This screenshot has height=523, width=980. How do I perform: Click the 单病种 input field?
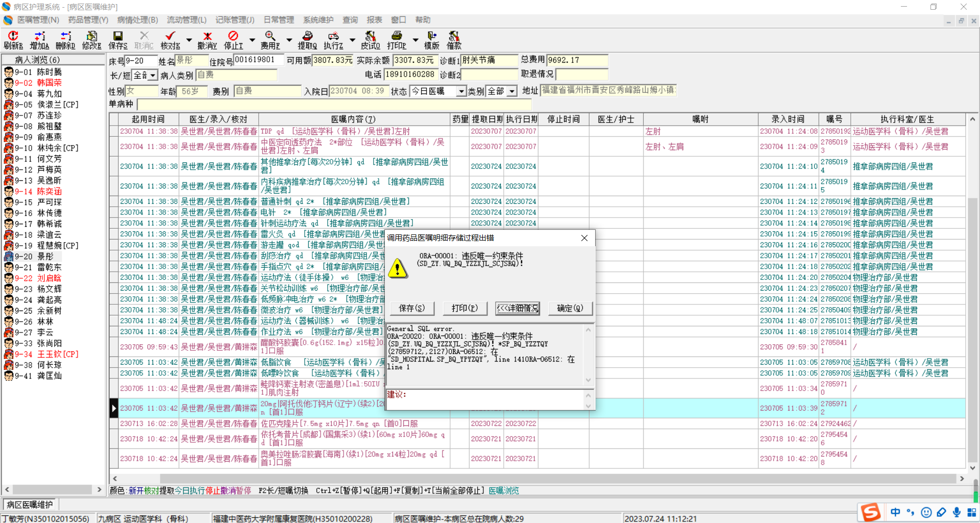point(334,105)
